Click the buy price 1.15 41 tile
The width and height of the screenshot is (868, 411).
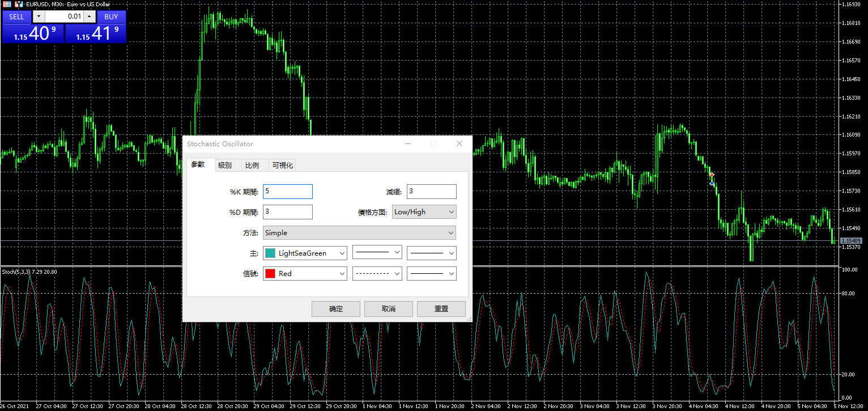click(95, 33)
